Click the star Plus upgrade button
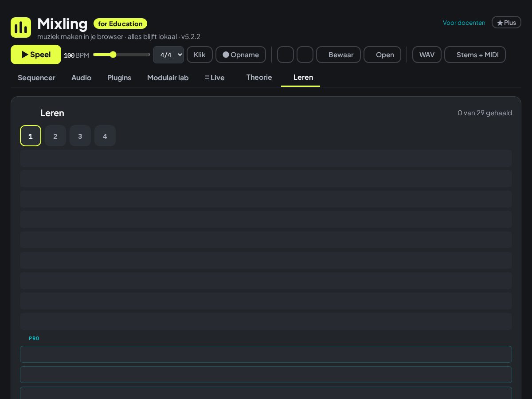 pyautogui.click(x=506, y=22)
